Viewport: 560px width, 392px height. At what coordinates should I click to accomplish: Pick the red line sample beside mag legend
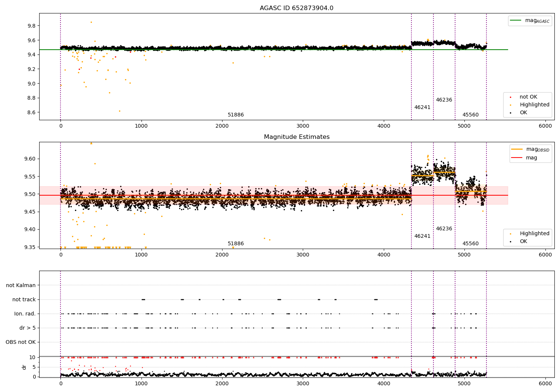pos(517,158)
